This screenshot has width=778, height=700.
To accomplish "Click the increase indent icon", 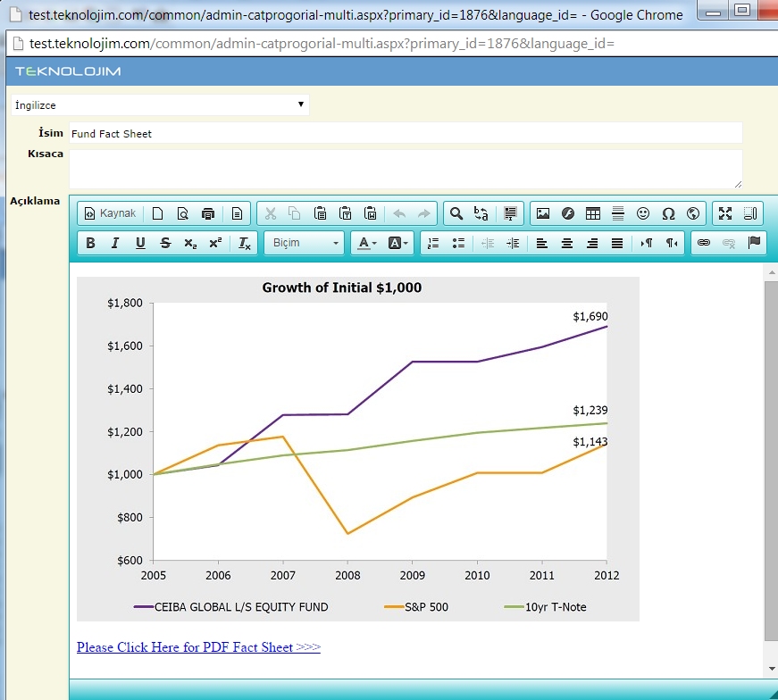I will (513, 243).
